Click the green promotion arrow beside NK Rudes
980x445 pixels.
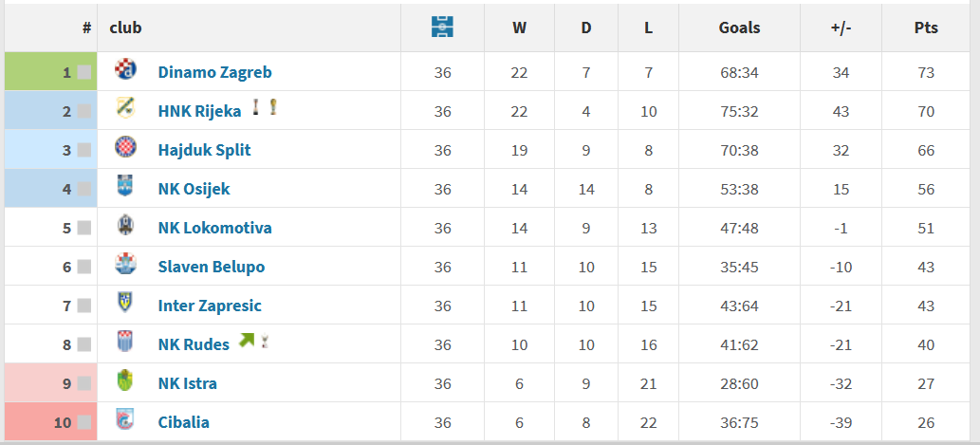[247, 341]
